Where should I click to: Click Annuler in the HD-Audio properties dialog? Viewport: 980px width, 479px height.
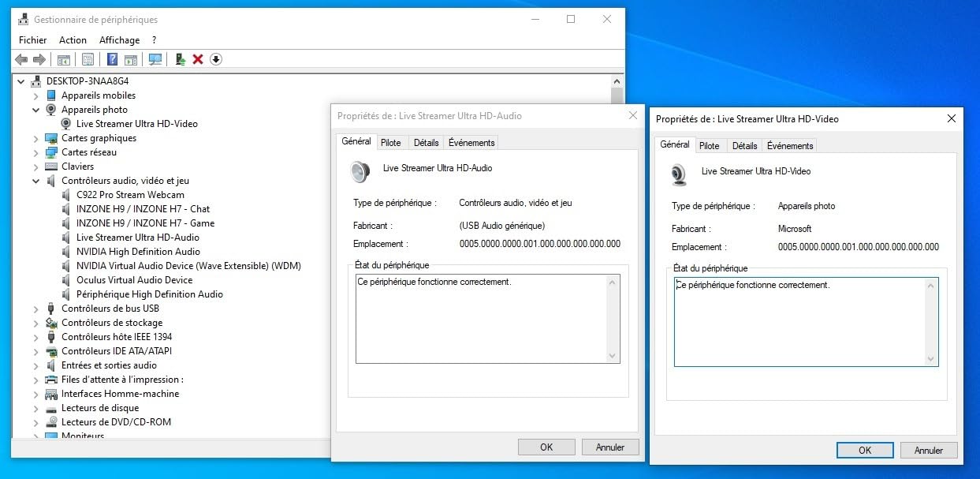tap(610, 447)
